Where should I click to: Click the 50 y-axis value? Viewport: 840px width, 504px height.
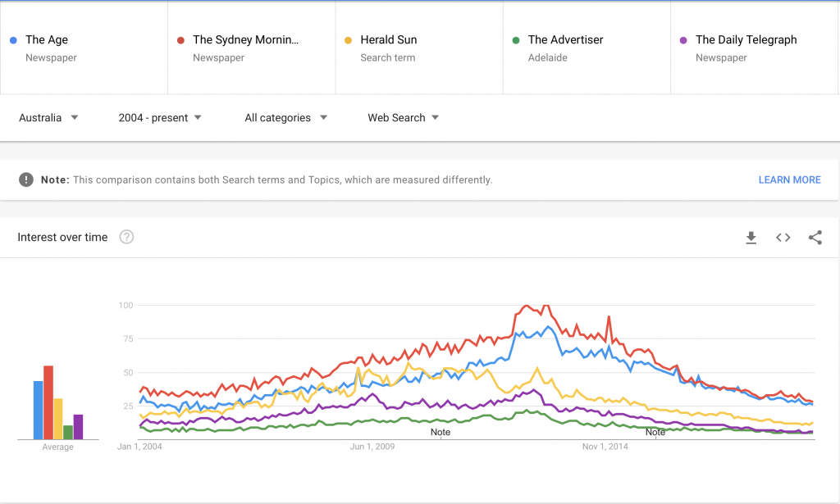coord(128,372)
